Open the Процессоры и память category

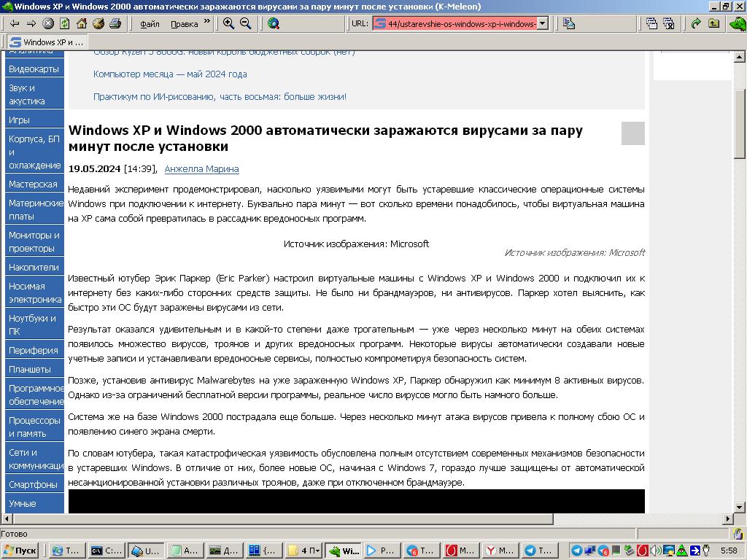click(34, 427)
